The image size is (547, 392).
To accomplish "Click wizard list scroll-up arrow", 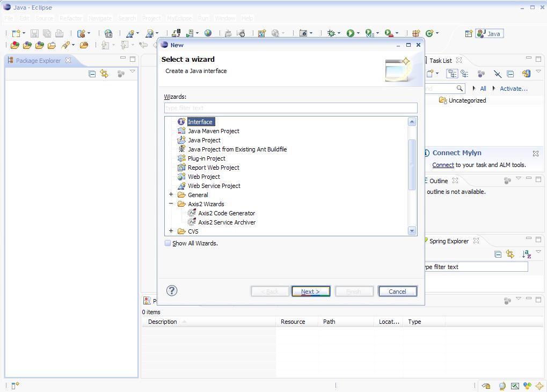I will (412, 122).
